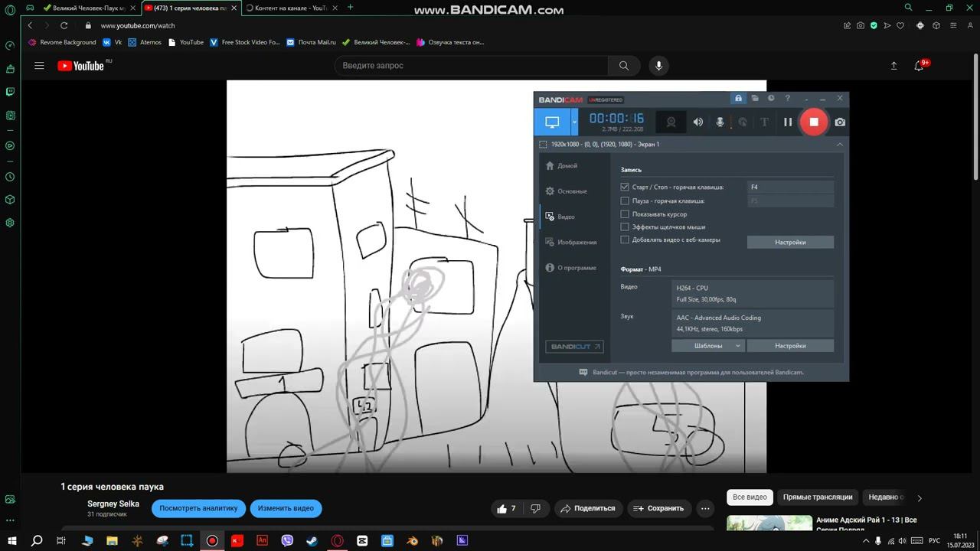Open Шаблоны dropdown in Bandicam
This screenshot has height=551, width=980.
pyautogui.click(x=708, y=346)
